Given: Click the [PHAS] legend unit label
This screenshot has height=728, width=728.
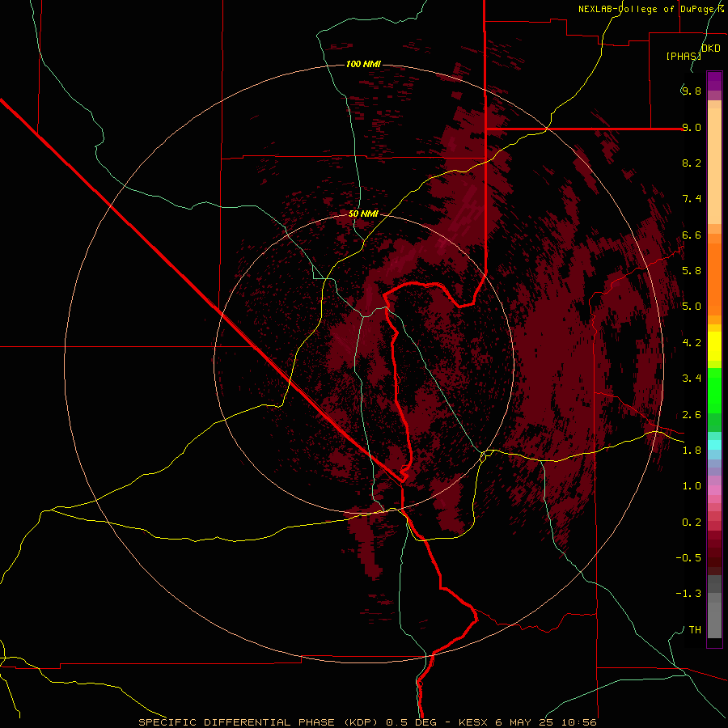Looking at the screenshot, I should pyautogui.click(x=683, y=56).
